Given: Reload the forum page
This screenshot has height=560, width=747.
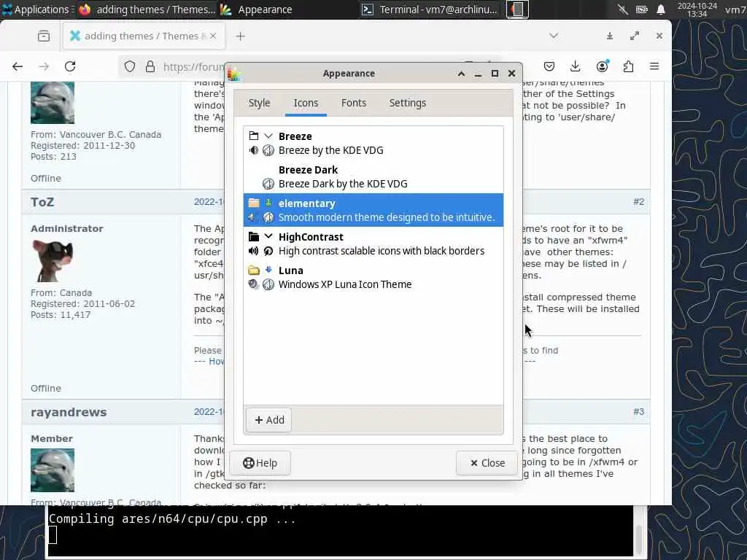Looking at the screenshot, I should point(70,66).
